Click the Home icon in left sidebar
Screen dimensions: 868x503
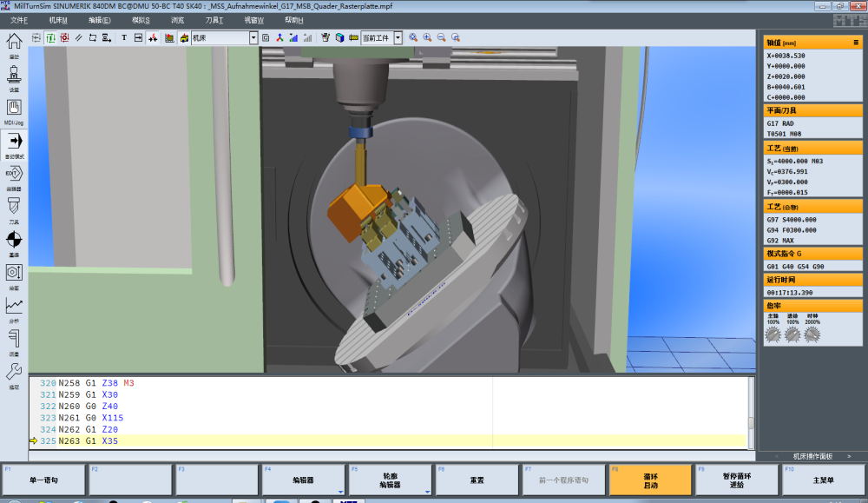click(x=14, y=42)
